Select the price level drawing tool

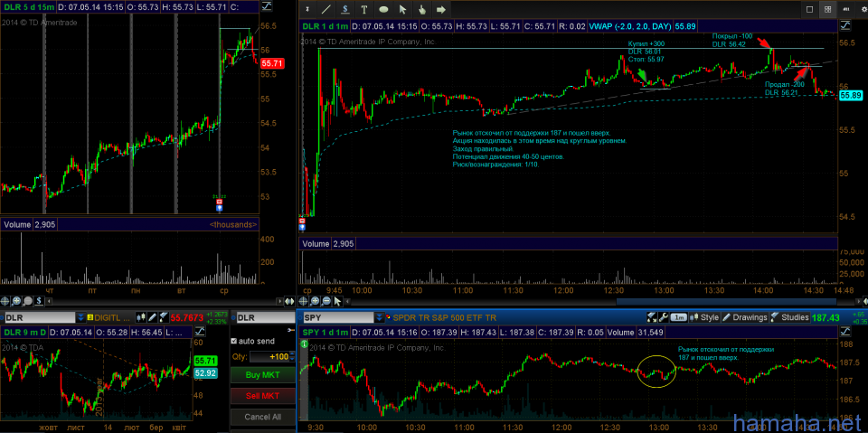tap(345, 9)
